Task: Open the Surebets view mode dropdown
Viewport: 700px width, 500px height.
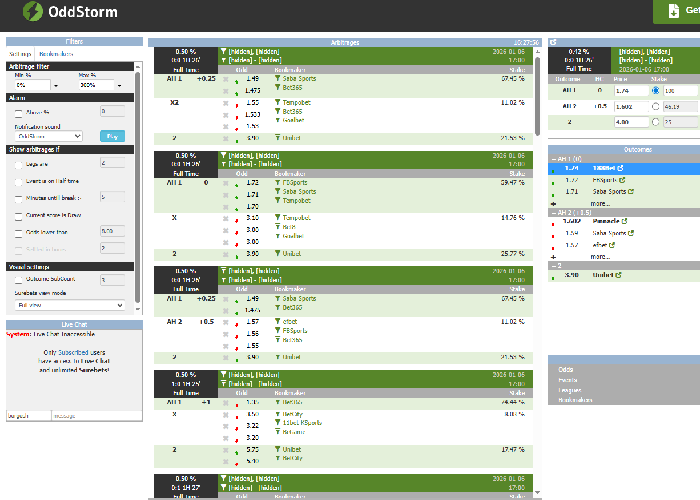Action: [x=70, y=305]
